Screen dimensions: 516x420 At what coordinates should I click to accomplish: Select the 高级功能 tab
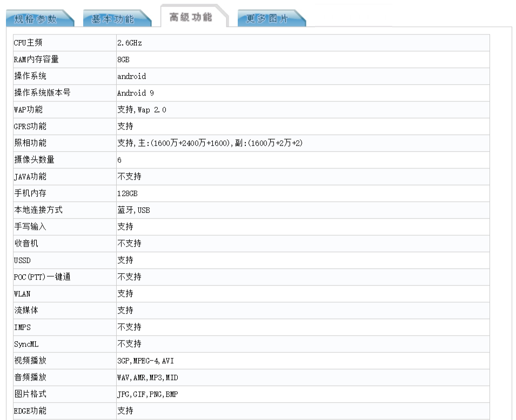(191, 17)
